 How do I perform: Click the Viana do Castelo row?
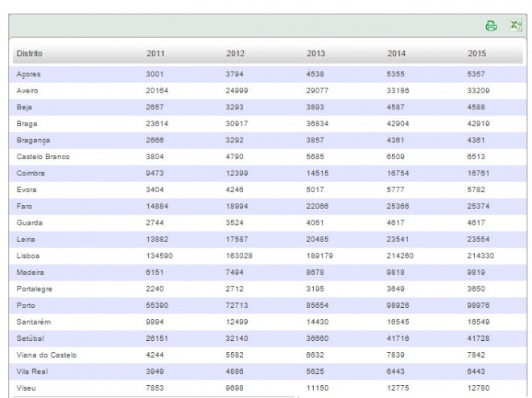tap(268, 355)
